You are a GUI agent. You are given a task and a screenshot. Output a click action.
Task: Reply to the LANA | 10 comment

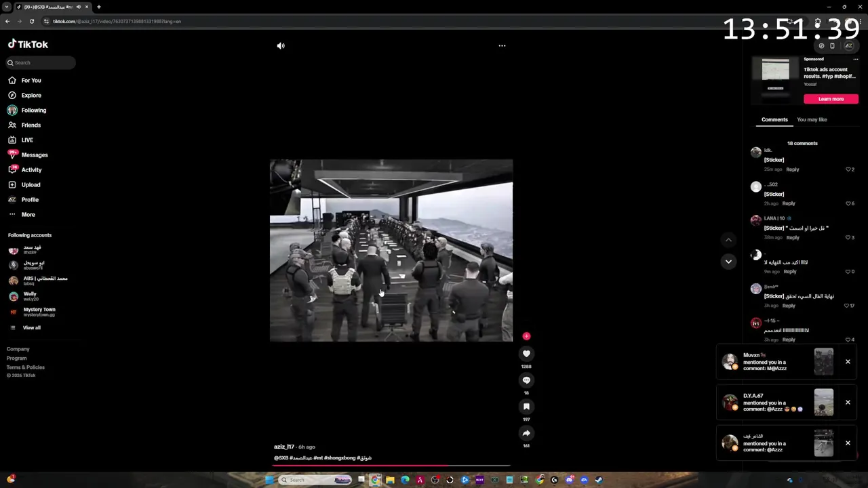[792, 237]
